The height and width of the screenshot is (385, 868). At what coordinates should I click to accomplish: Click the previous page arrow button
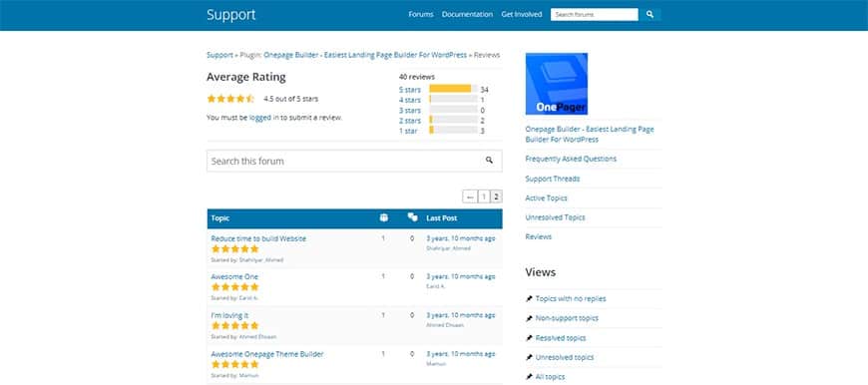(x=470, y=196)
